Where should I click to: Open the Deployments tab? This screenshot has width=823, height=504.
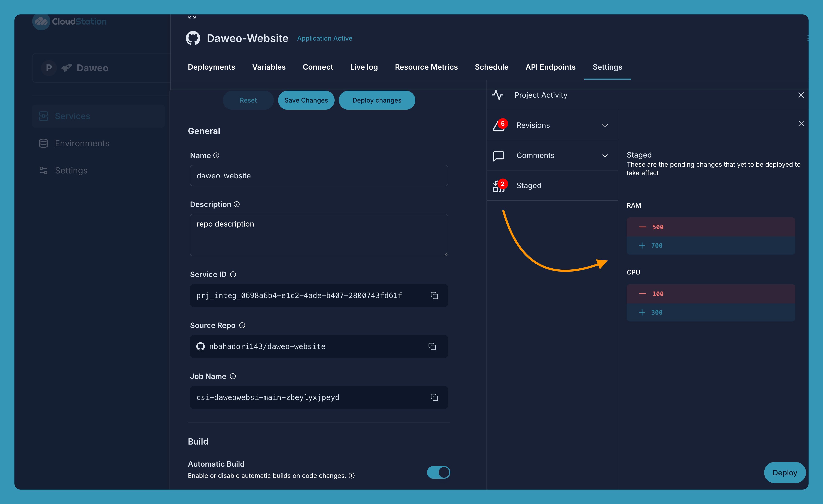(x=211, y=67)
